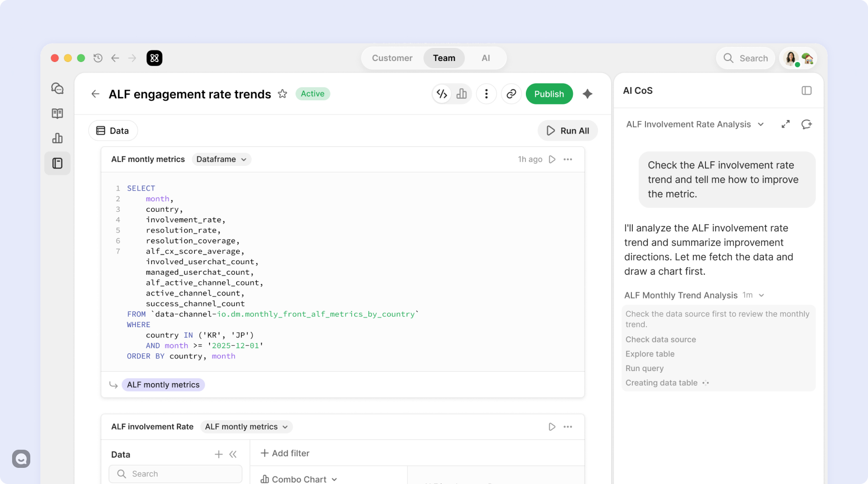The width and height of the screenshot is (868, 484).
Task: Run the ALF montly metrics query cell
Action: (552, 159)
